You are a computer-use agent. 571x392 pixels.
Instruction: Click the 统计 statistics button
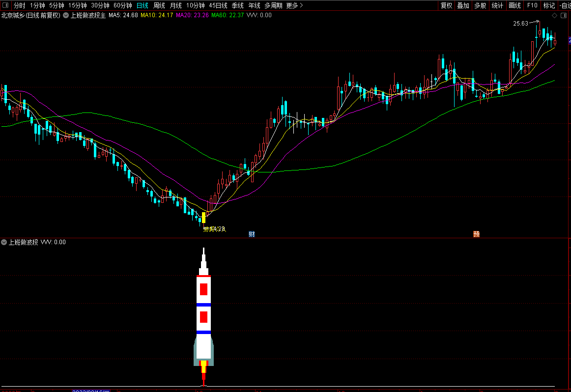tap(497, 5)
